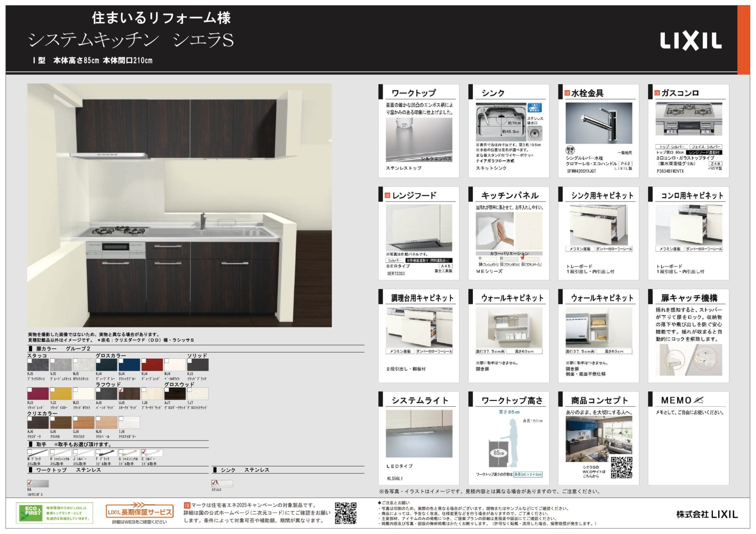Image resolution: width=756 pixels, height=534 pixels.
Task: Pick the KJ3 ソリッドブラック swatch
Action: [x=198, y=364]
